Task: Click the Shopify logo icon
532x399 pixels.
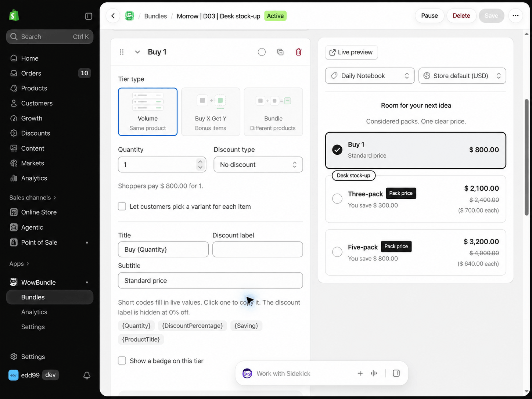Action: click(x=14, y=15)
